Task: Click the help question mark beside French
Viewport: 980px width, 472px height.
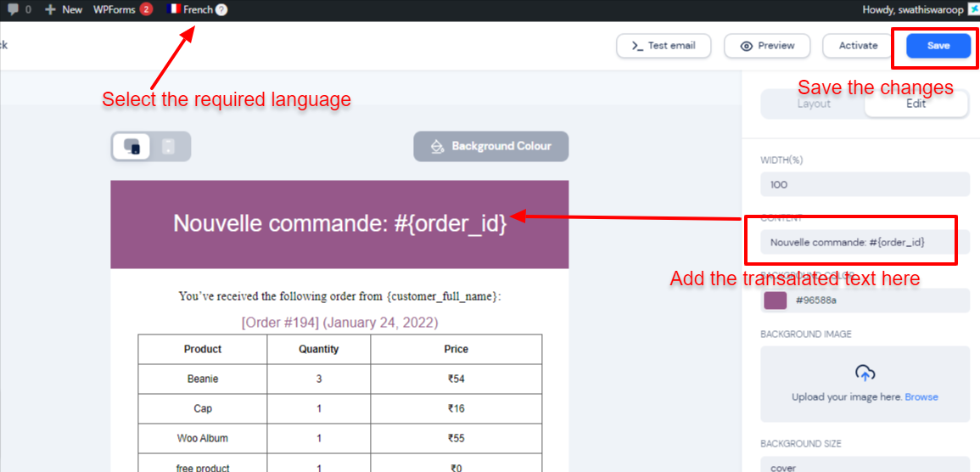Action: [x=221, y=11]
